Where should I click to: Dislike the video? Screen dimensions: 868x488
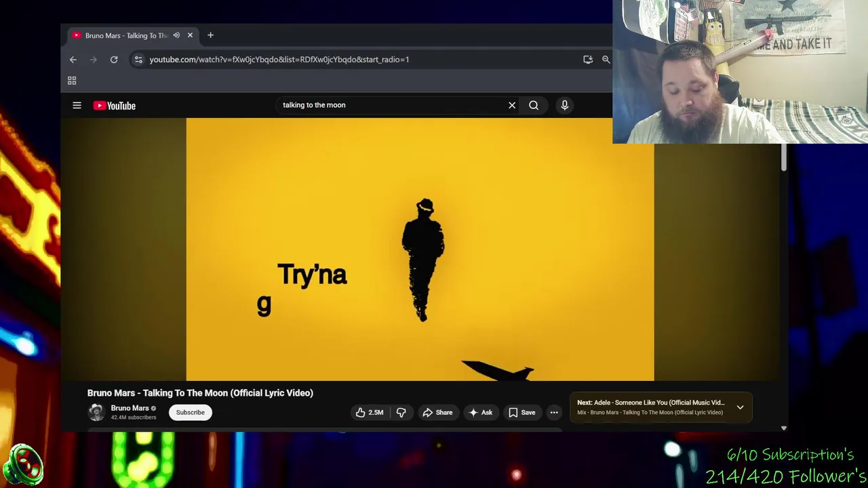point(401,412)
